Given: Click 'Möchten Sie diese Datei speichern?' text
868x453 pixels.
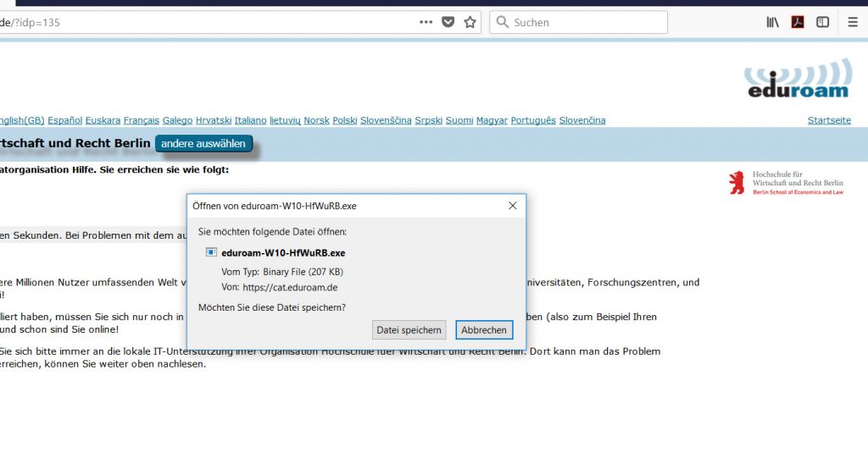Looking at the screenshot, I should pyautogui.click(x=272, y=307).
